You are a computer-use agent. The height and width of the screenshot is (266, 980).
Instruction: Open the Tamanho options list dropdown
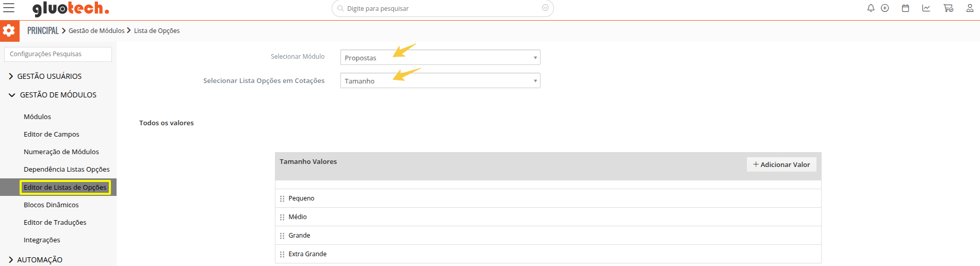pos(440,80)
